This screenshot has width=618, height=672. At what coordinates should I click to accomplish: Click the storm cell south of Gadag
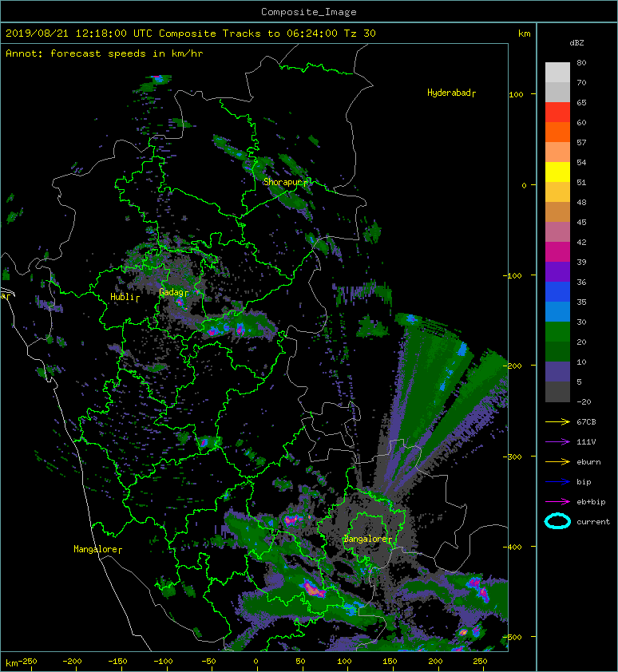(180, 303)
